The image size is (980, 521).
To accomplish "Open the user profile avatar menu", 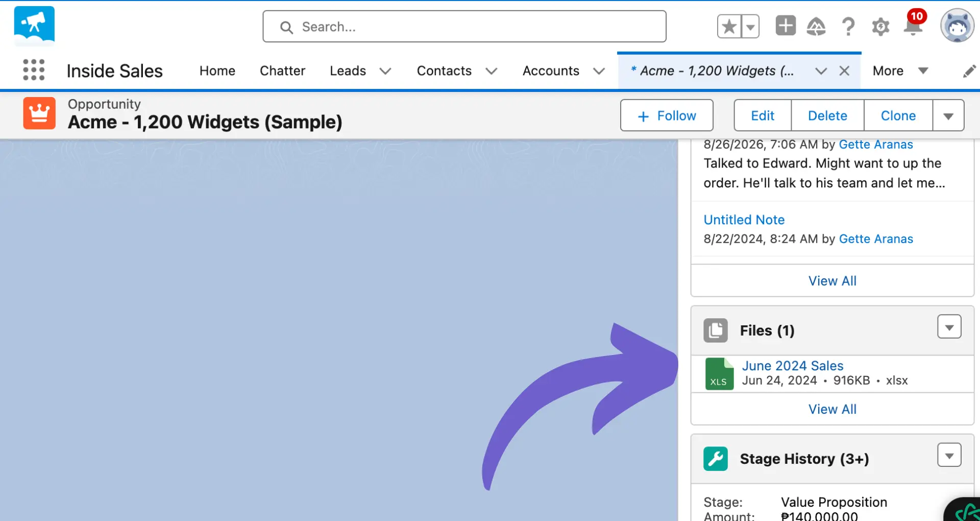I will tap(957, 26).
